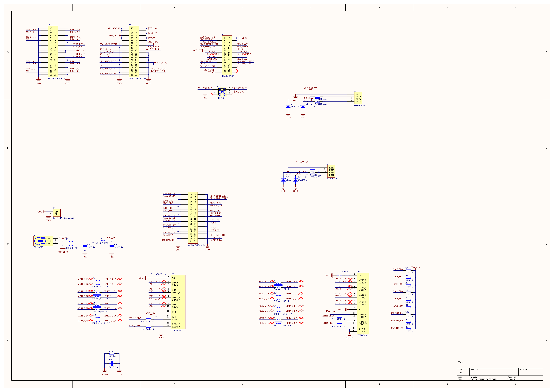Select the J5 two-pin battery header
This screenshot has height=392, width=555.
pos(57,213)
